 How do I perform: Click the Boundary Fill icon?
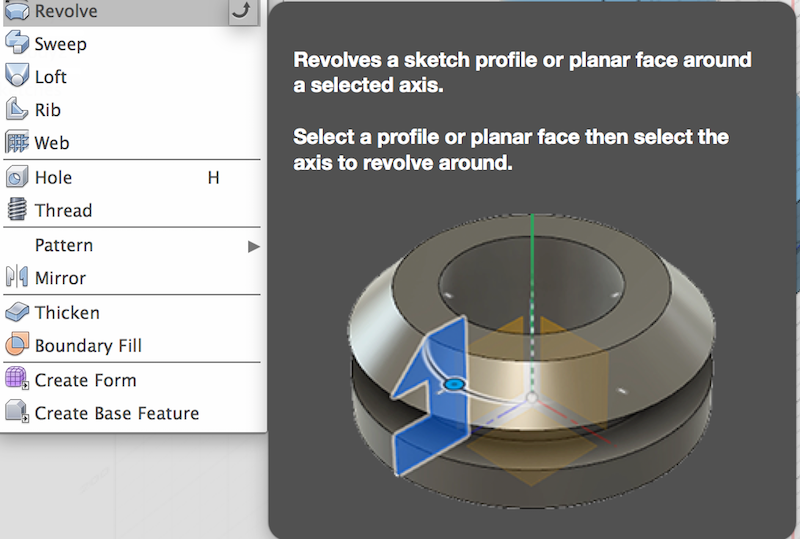17,345
